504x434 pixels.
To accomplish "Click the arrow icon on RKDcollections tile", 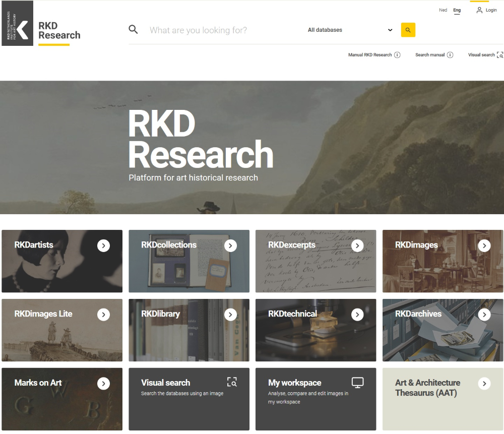I will (230, 245).
